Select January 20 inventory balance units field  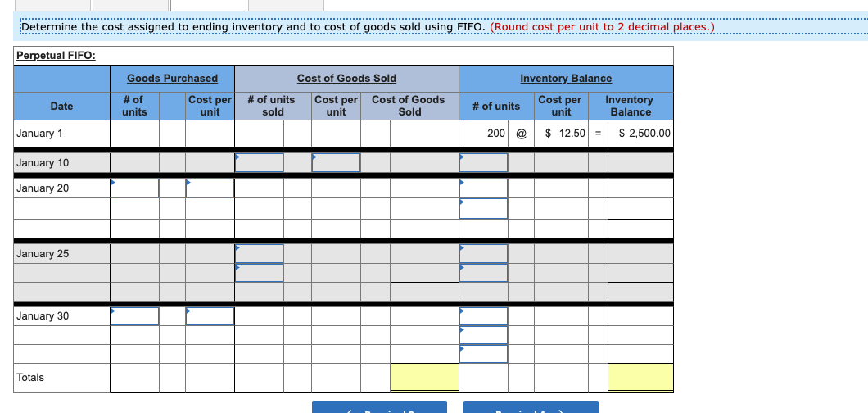pos(483,188)
